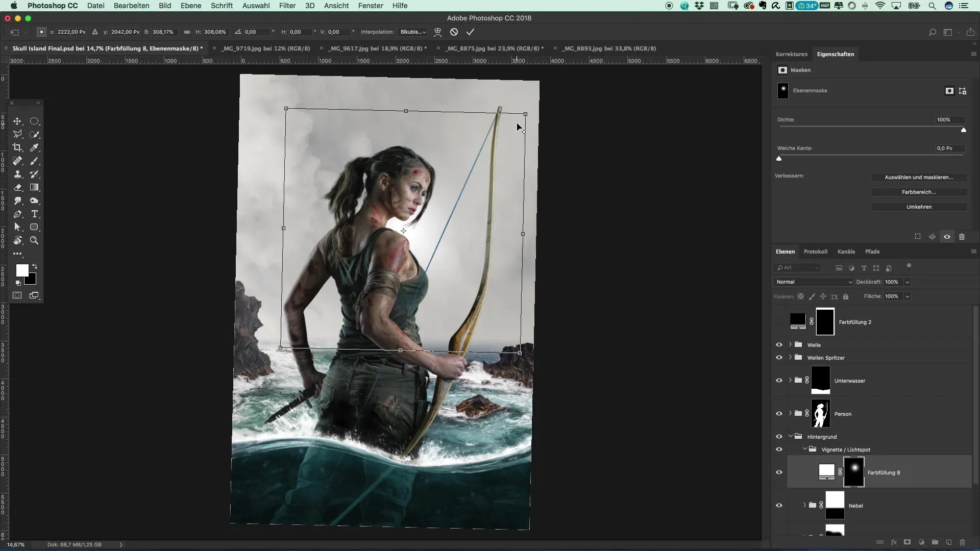Viewport: 980px width, 551px height.
Task: Select the Rounded Rectangle shape tool
Action: click(x=34, y=227)
